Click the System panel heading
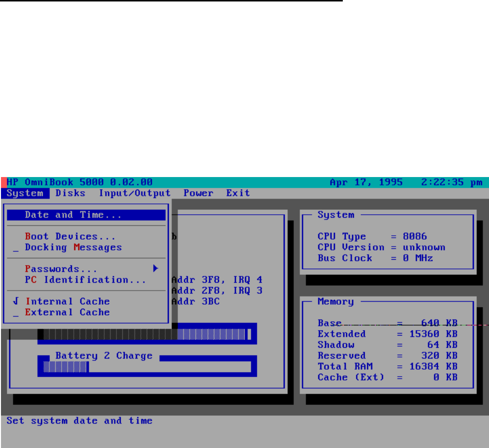 (x=336, y=215)
